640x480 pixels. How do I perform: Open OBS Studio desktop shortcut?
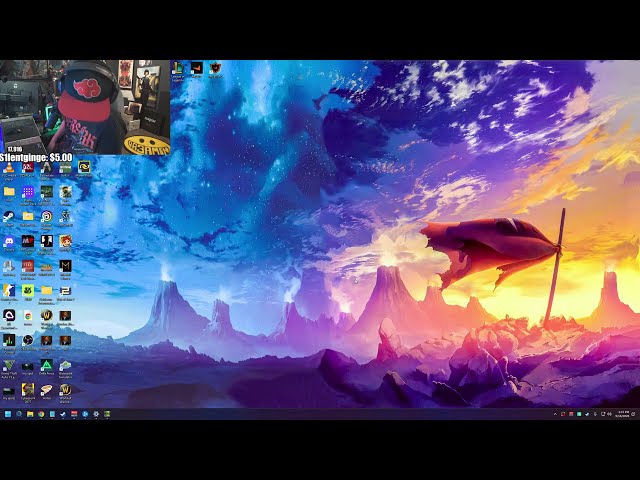click(28, 340)
